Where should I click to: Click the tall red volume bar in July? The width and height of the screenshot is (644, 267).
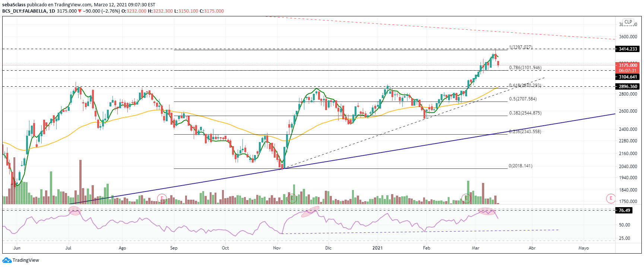pyautogui.click(x=80, y=182)
